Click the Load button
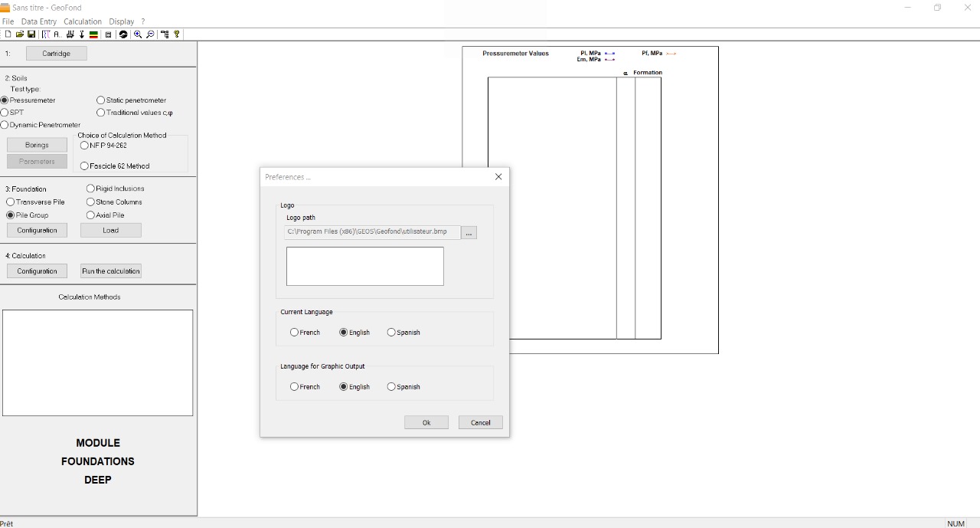 point(111,230)
